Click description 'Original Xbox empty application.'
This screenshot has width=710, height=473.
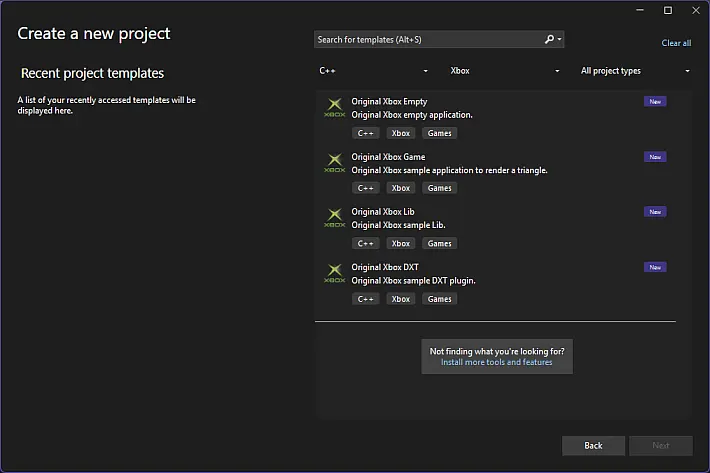point(412,115)
